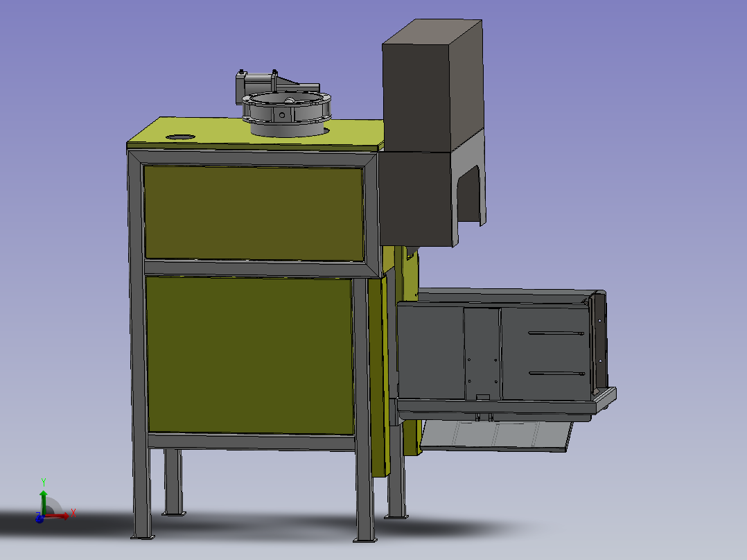Select the narrow olive vertical strip beside the lower panel
The image size is (747, 560).
(378, 376)
